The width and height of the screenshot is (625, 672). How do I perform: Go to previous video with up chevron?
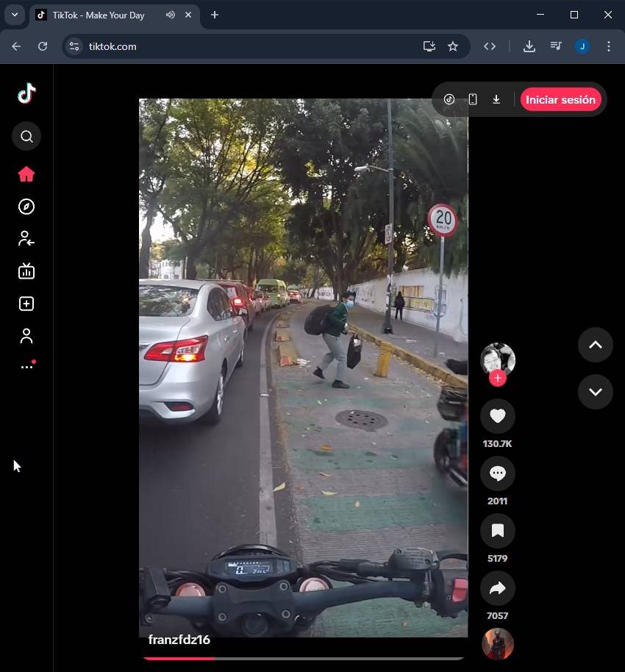tap(595, 345)
